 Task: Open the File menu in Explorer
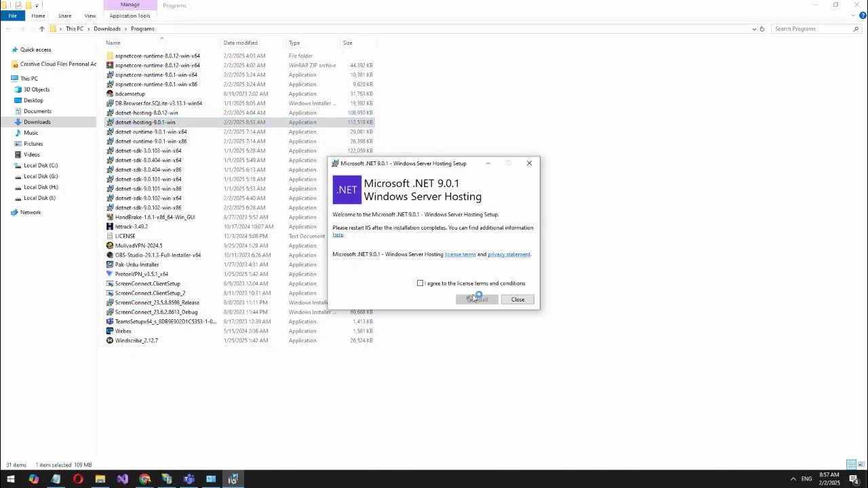pyautogui.click(x=12, y=16)
